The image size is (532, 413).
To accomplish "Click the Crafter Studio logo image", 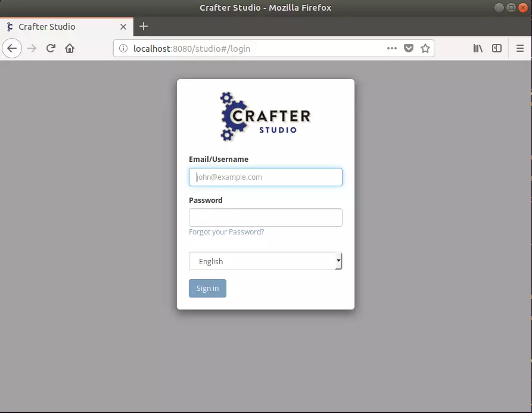I will coord(265,116).
